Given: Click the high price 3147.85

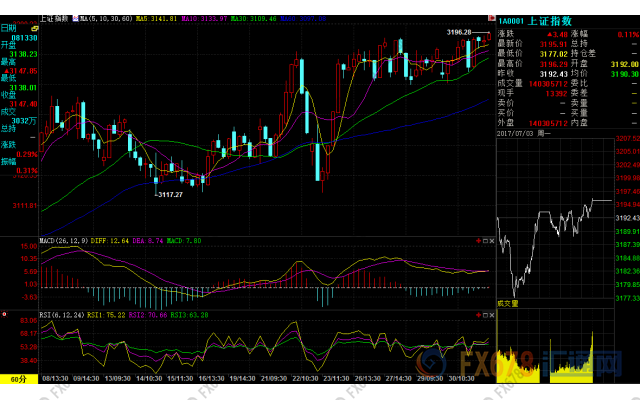Looking at the screenshot, I should pyautogui.click(x=24, y=71).
